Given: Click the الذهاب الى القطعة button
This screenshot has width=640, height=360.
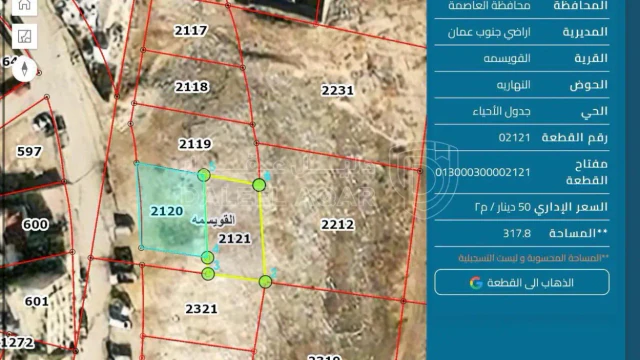Looking at the screenshot, I should click(x=522, y=282).
